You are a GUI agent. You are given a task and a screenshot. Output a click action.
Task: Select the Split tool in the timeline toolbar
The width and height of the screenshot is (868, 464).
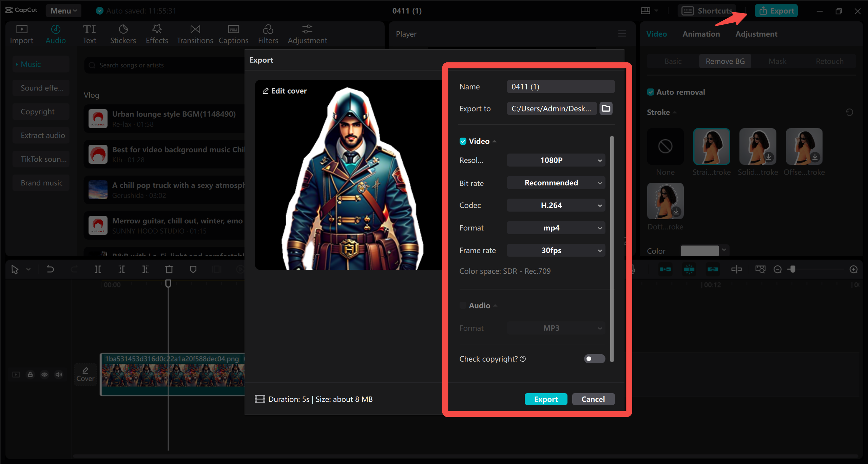click(98, 269)
